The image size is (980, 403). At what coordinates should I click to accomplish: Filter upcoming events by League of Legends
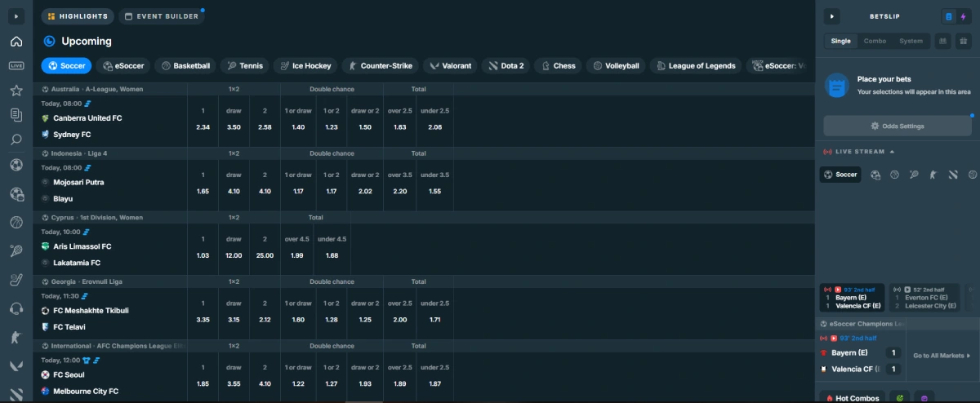[694, 66]
